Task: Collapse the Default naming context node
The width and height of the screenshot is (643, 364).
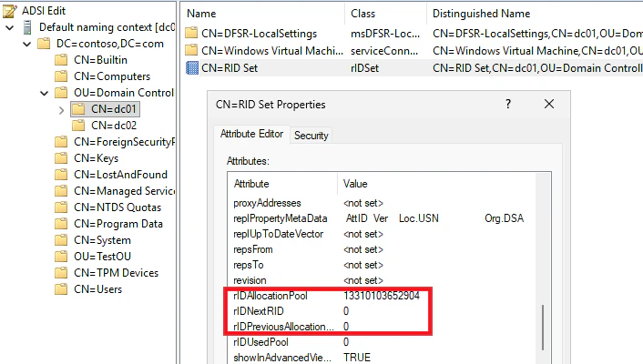Action: 10,28
